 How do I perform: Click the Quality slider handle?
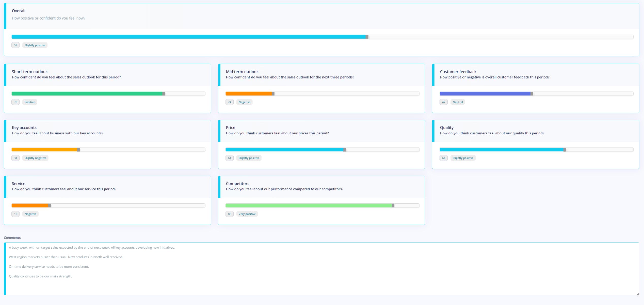tap(565, 150)
